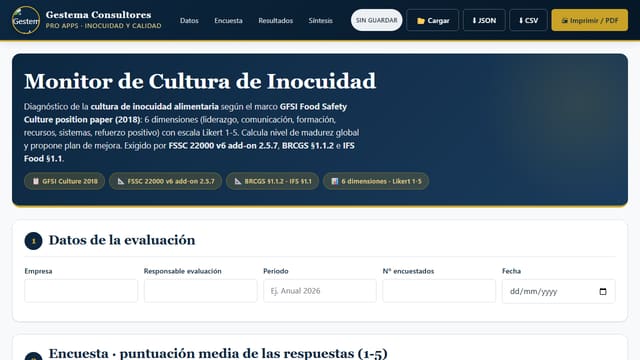Viewport: 640px width, 360px height.
Task: Download data with the JSON button
Action: click(x=484, y=20)
